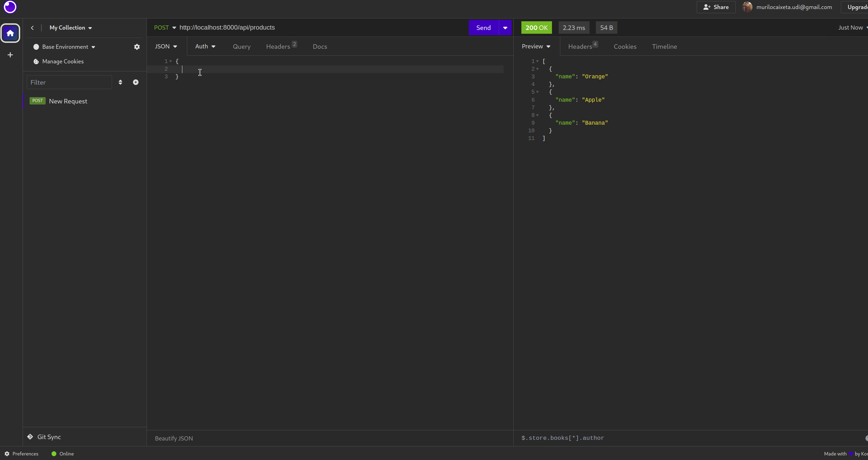Image resolution: width=868 pixels, height=460 pixels.
Task: Collapse line 1 fold arrow in request body
Action: [x=171, y=61]
